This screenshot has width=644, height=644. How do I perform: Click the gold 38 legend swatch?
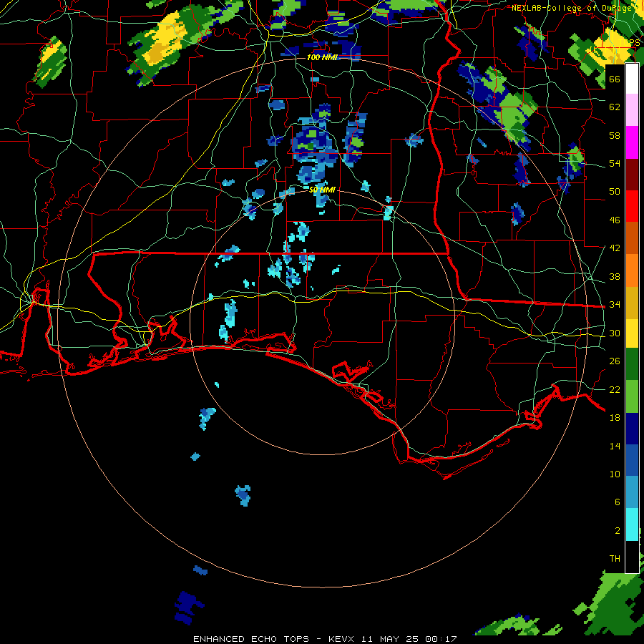632,303
